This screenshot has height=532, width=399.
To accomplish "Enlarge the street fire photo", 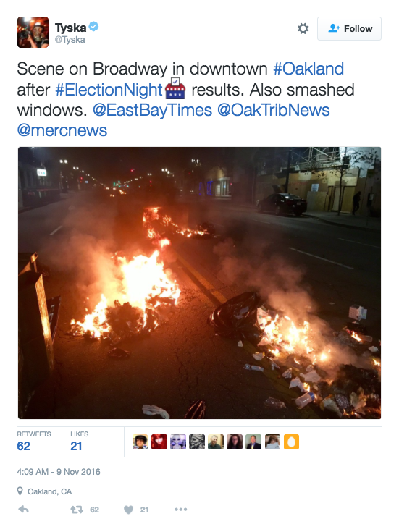I will point(199,282).
